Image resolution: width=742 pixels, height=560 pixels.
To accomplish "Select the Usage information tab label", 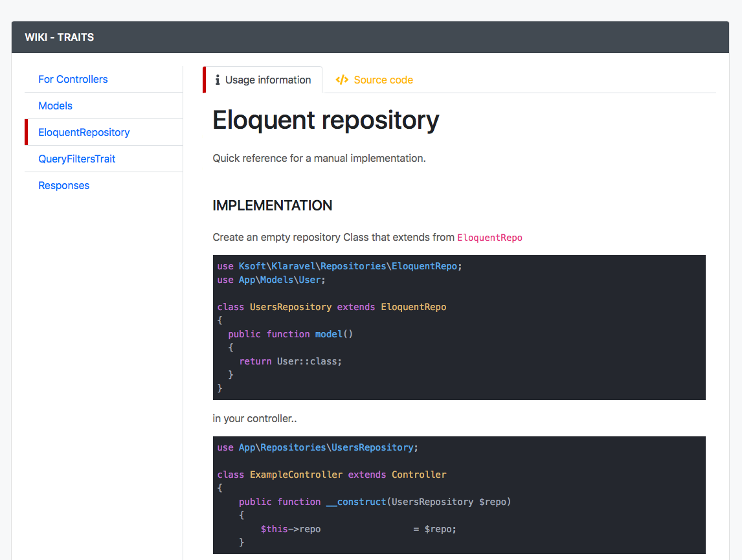I will click(x=268, y=80).
